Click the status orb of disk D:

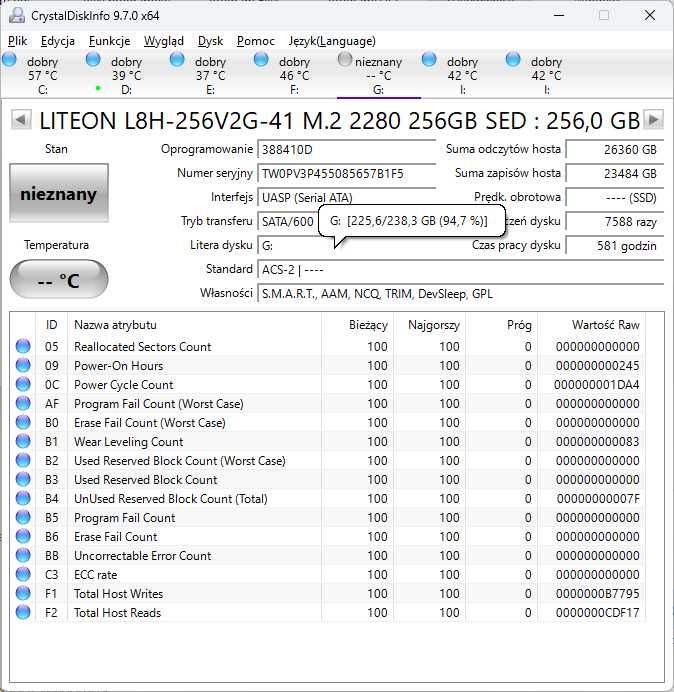[x=93, y=59]
